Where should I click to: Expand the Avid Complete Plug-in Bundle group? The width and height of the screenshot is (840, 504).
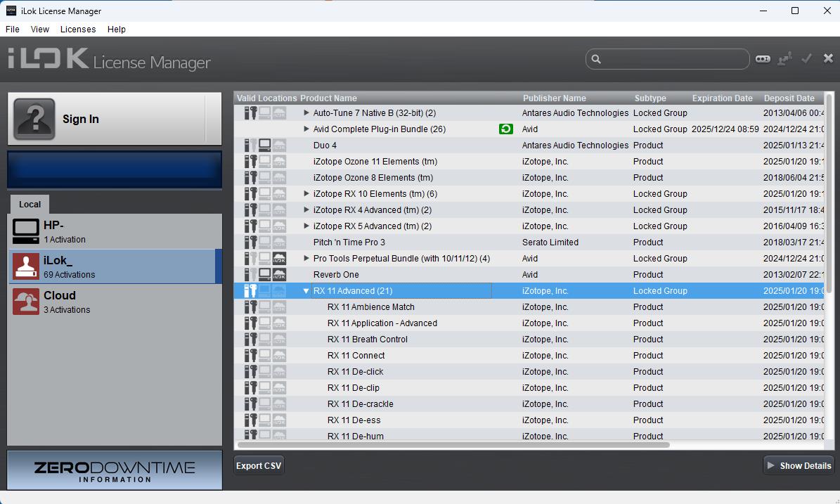tap(306, 129)
